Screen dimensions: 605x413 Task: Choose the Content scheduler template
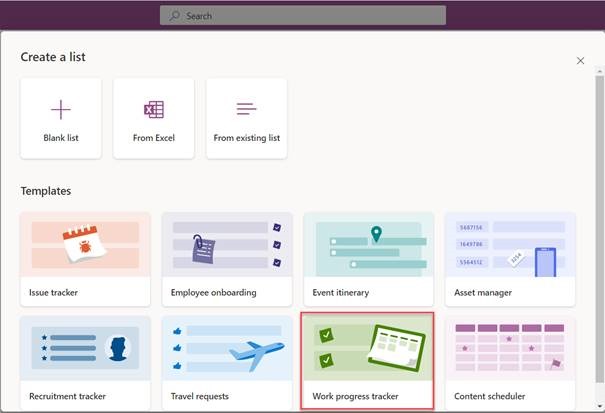point(510,360)
